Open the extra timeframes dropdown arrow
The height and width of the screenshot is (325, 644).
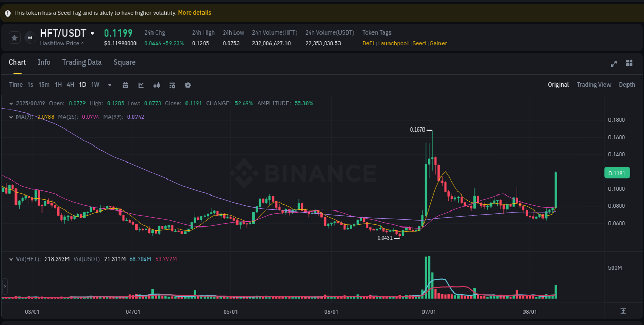pyautogui.click(x=109, y=84)
